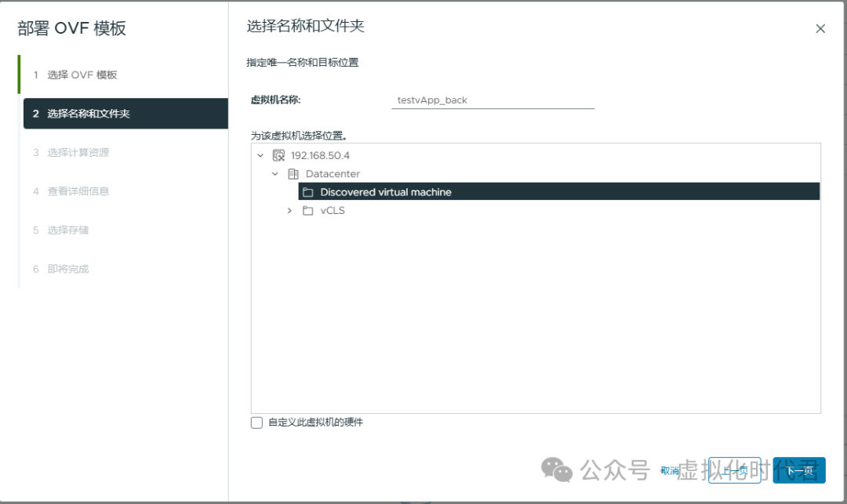Click the vCenter server icon beside 192.168.50.4
Screen dimensions: 847x504
click(x=278, y=154)
